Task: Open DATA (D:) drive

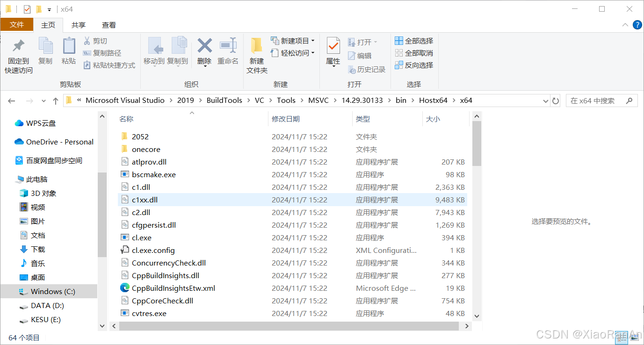Action: click(x=41, y=305)
